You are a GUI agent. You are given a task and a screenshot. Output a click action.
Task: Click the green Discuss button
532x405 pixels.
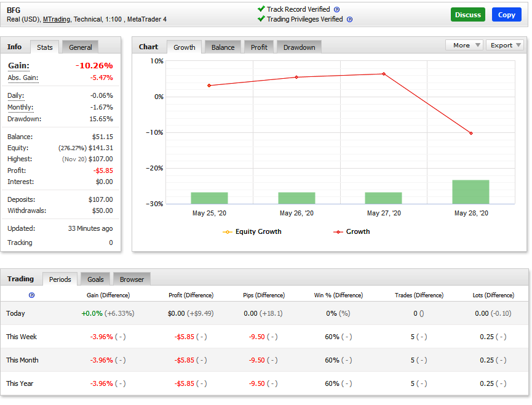pyautogui.click(x=468, y=15)
